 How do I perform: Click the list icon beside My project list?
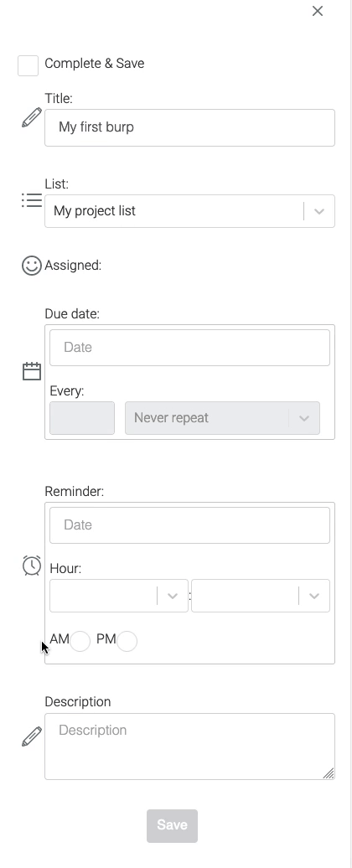(x=32, y=200)
